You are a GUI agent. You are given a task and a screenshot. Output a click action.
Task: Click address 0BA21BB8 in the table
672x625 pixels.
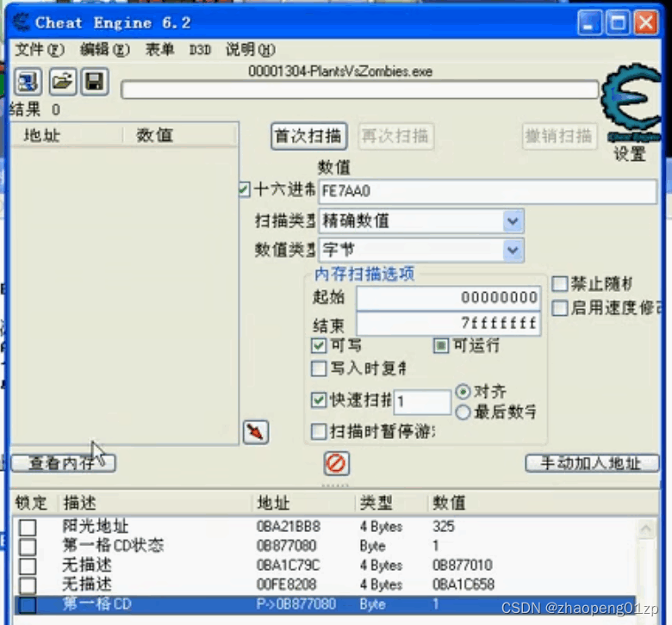pos(289,527)
